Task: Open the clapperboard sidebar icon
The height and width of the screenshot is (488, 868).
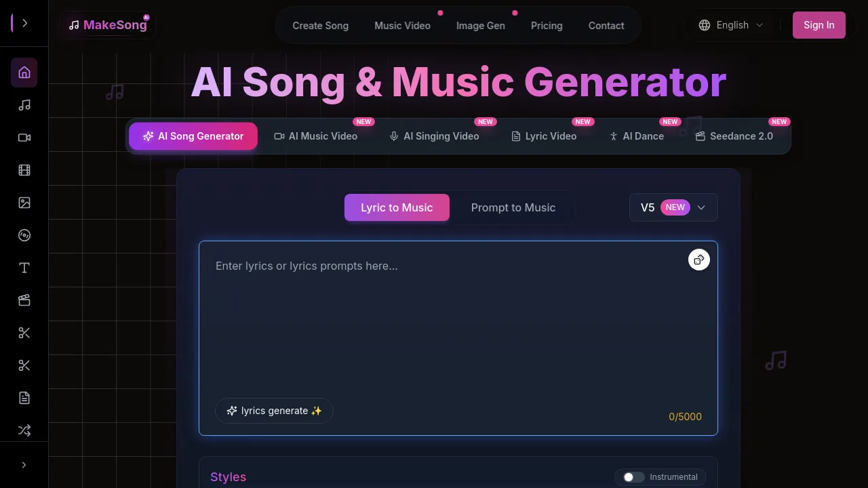Action: [24, 300]
